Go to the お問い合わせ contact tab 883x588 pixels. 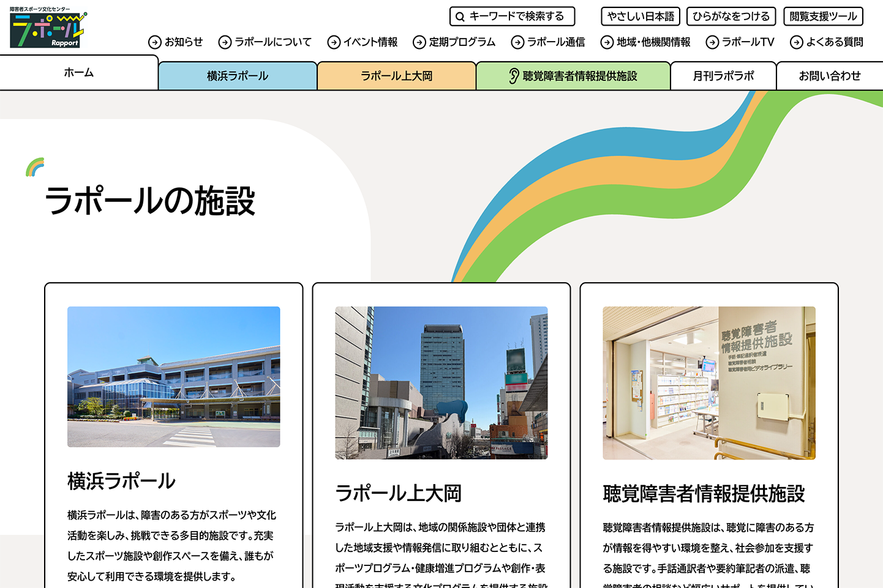(829, 76)
